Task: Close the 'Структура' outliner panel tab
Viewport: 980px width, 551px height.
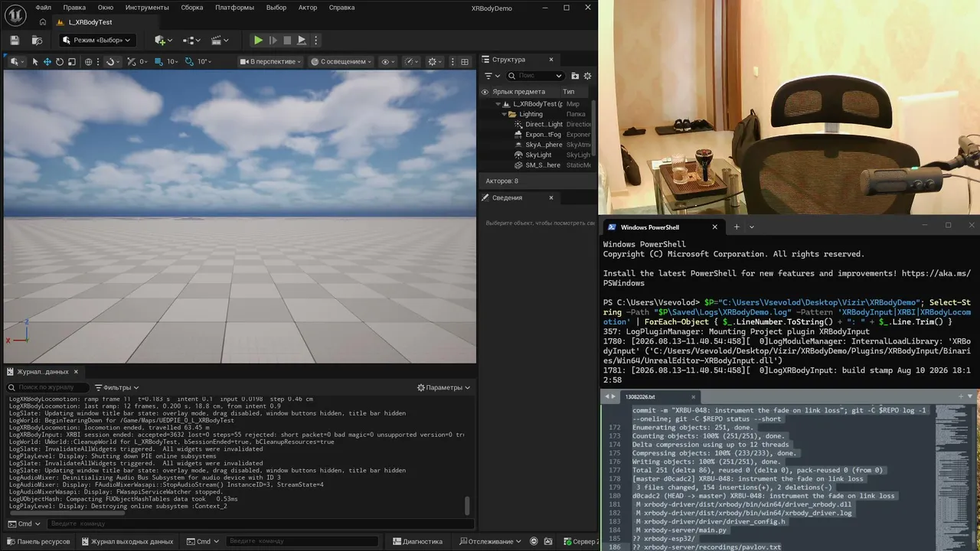Action: click(x=551, y=59)
